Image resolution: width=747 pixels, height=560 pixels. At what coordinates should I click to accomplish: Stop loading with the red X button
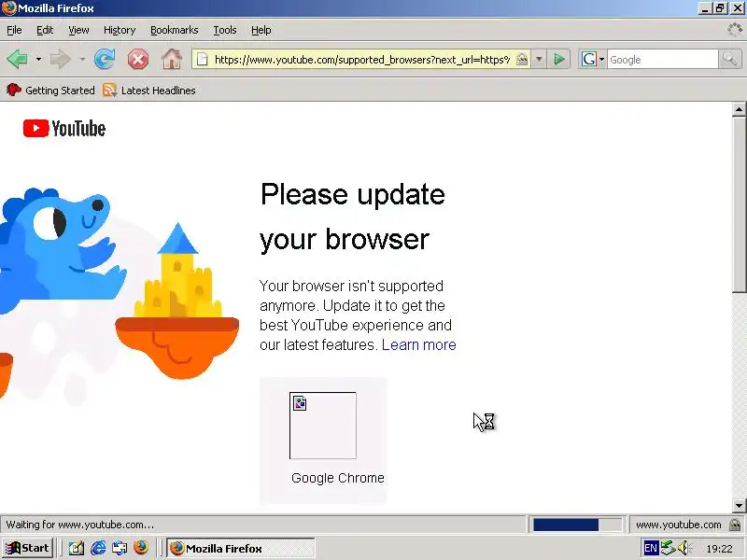(137, 60)
